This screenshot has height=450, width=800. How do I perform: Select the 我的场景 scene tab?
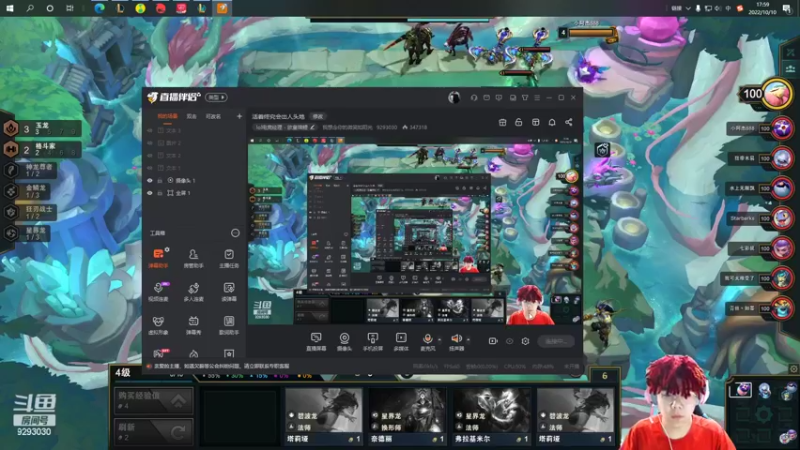click(x=167, y=116)
